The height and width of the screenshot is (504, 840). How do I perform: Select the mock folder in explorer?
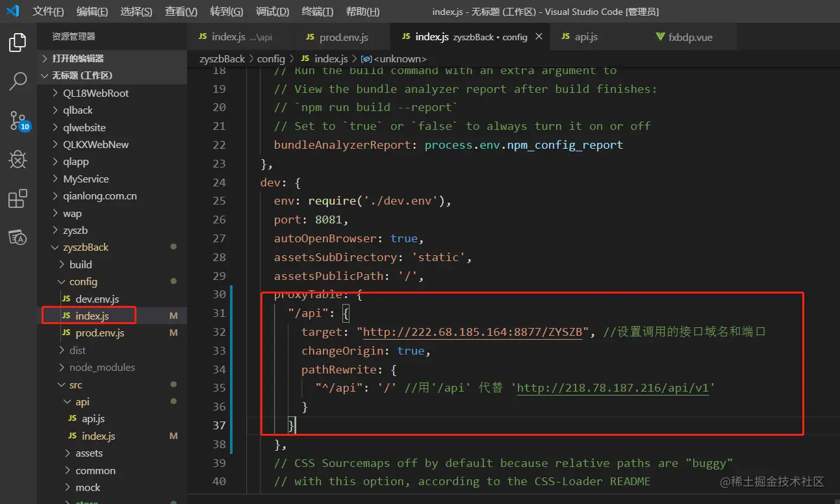click(x=112, y=488)
